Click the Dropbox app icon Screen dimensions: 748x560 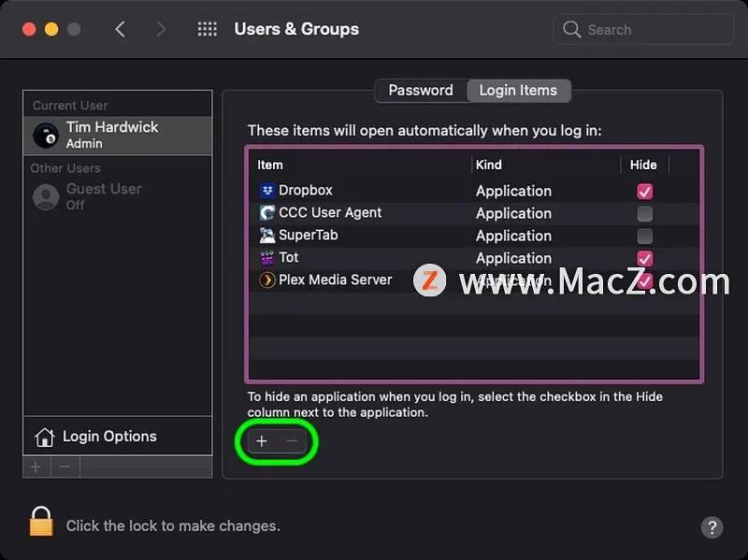[267, 191]
